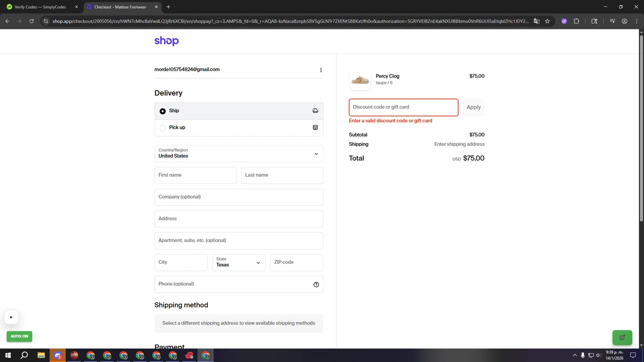Click the 'Enter shipping address' text
Viewport: 644px width, 362px height.
coord(459,144)
